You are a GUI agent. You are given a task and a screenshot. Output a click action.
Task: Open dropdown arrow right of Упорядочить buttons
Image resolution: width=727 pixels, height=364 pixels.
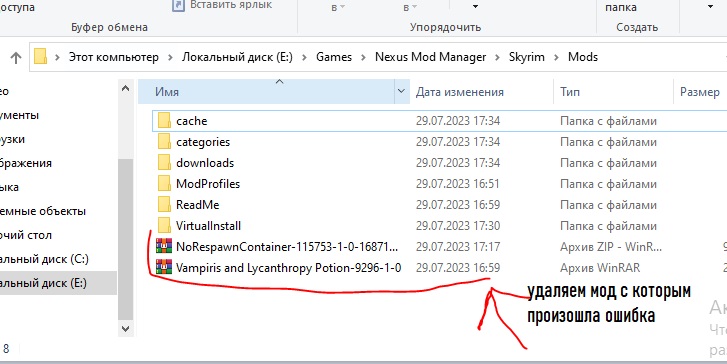click(475, 7)
